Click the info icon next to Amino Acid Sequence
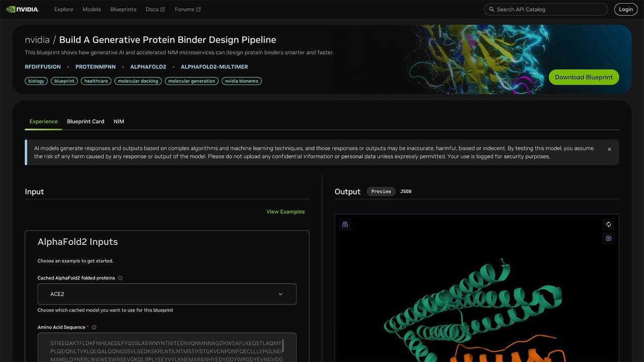 94,327
